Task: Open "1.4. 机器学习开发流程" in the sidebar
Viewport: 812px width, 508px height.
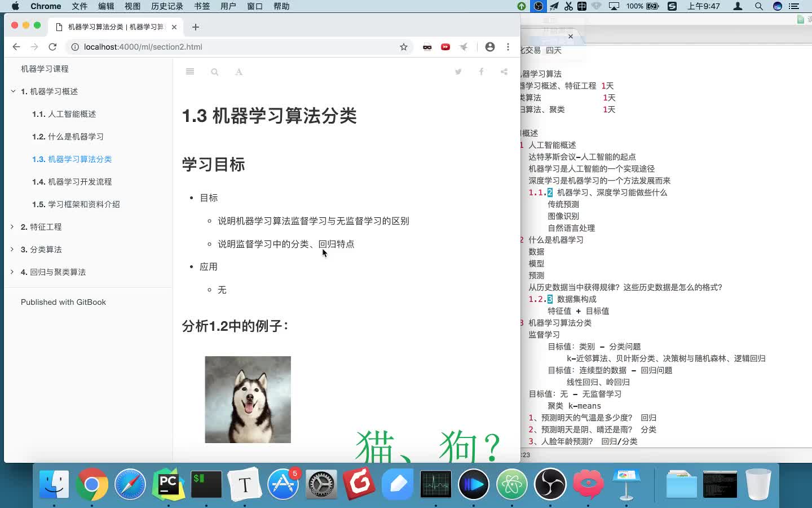Action: pyautogui.click(x=73, y=182)
